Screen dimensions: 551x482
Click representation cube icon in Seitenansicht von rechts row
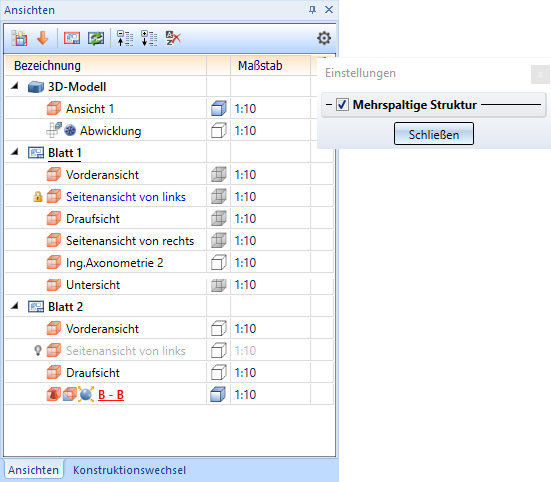(219, 241)
